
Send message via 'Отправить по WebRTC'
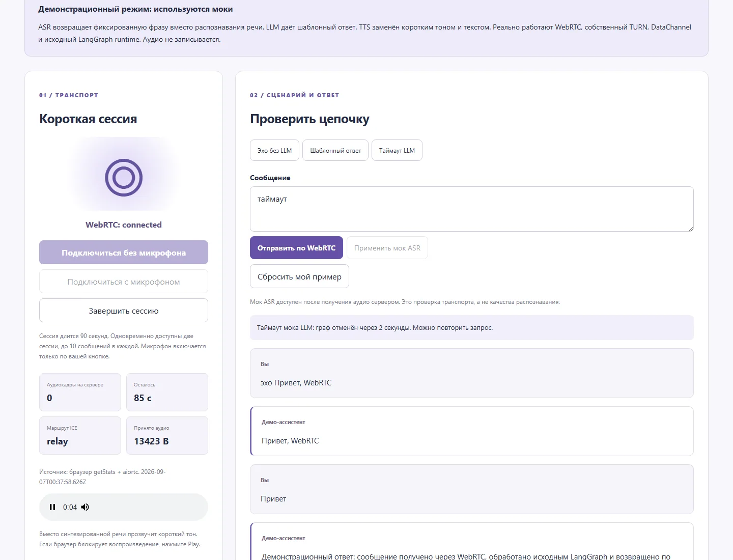point(296,248)
